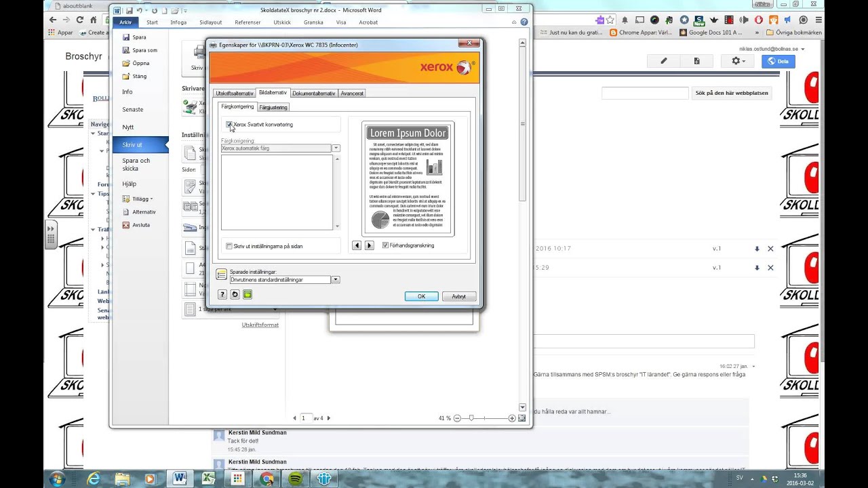Switch to Avancerat tab
868x488 pixels.
click(352, 93)
